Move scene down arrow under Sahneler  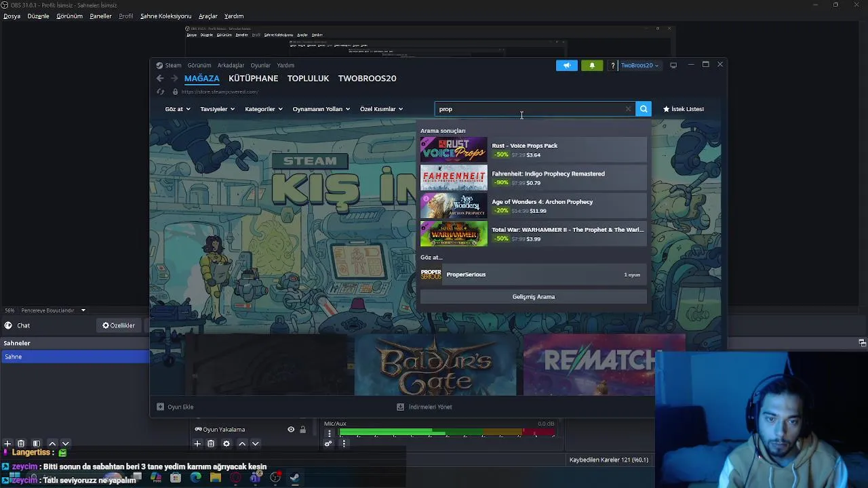click(66, 444)
